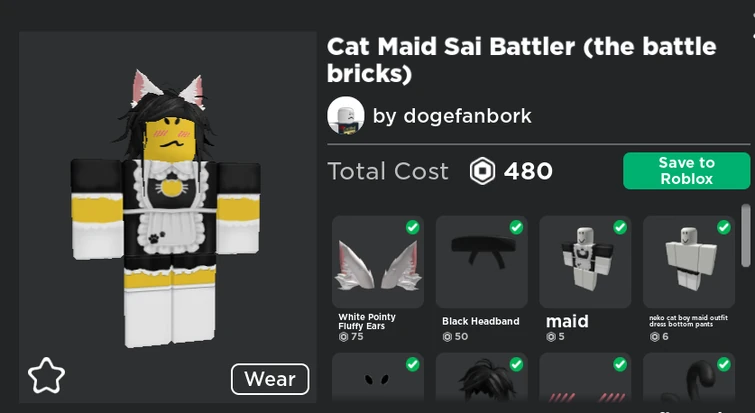This screenshot has width=755, height=413.
Task: Select the black messy hair item
Action: click(482, 377)
